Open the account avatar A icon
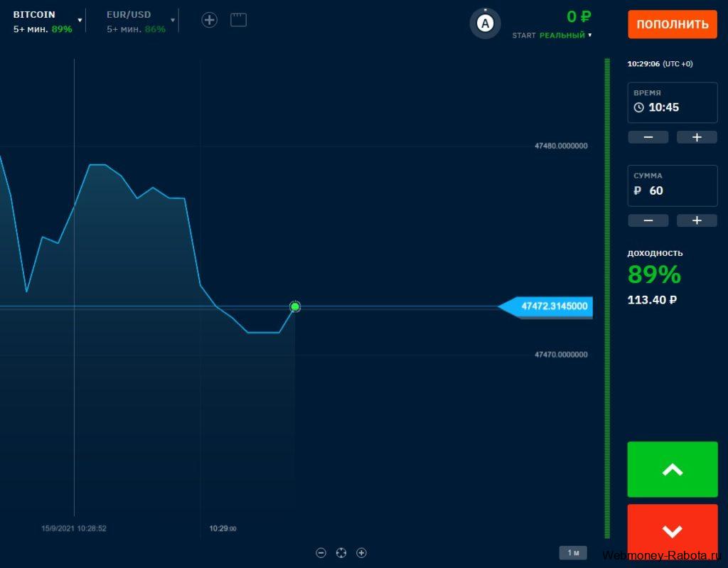Image resolution: width=728 pixels, height=568 pixels. coord(485,23)
